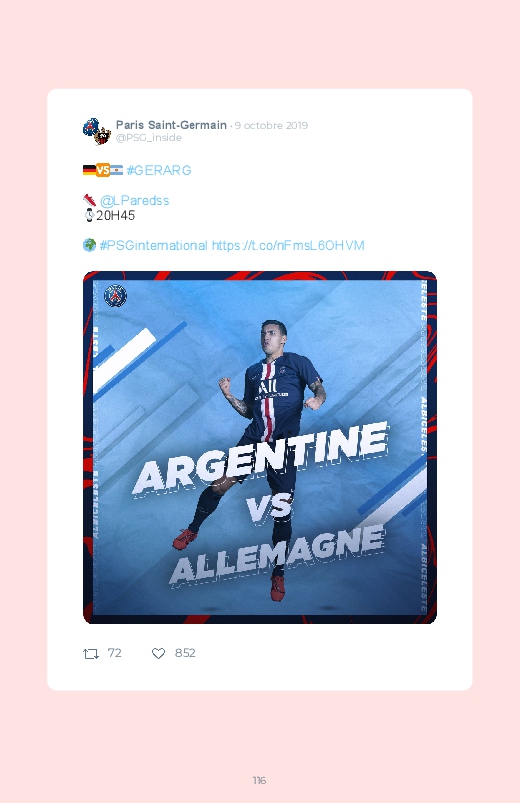The width and height of the screenshot is (520, 803).
Task: Open the #GERARG hashtag
Action: (x=159, y=170)
